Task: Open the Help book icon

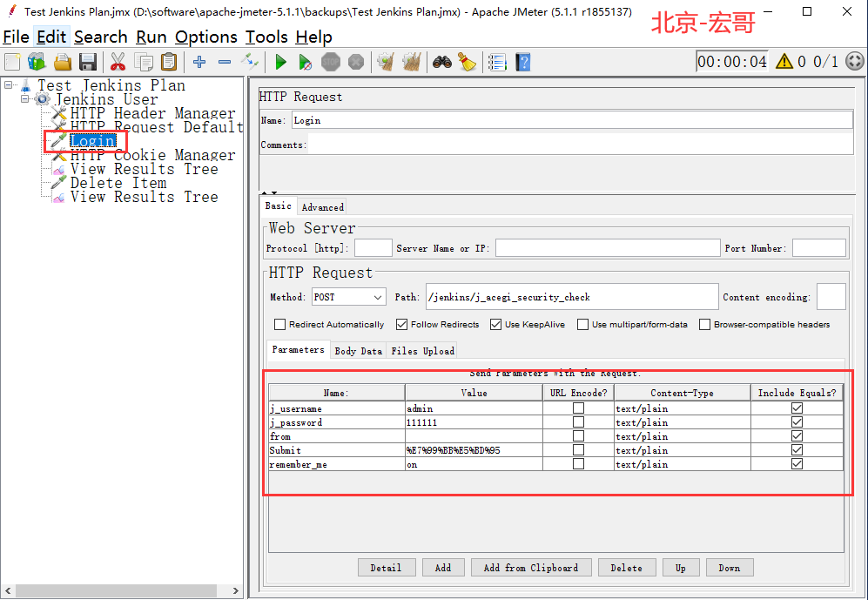Action: 522,62
